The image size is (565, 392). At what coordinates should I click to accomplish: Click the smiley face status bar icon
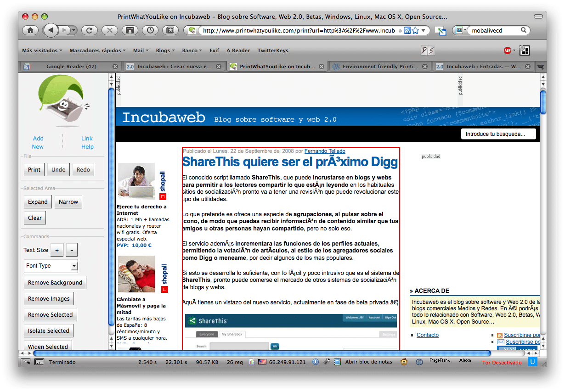click(404, 362)
